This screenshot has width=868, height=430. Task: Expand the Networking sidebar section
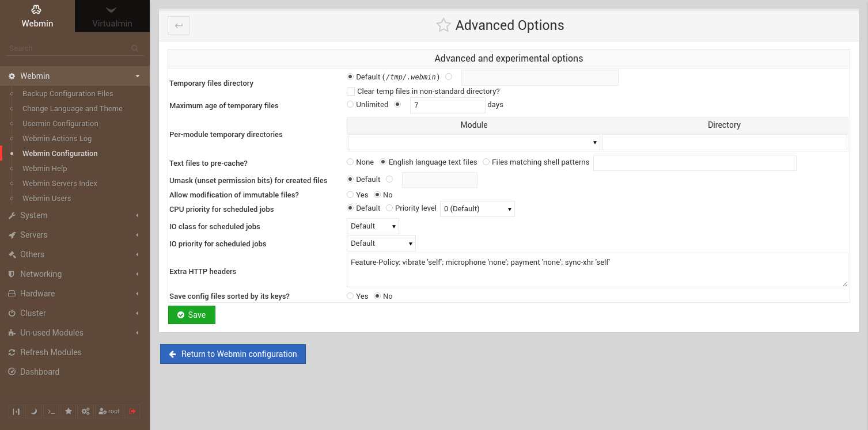[x=40, y=273]
